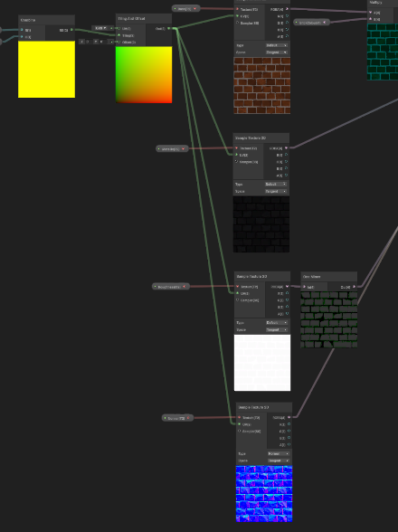Click the Combine node's top input port
This screenshot has height=532, width=398.
click(x=22, y=30)
